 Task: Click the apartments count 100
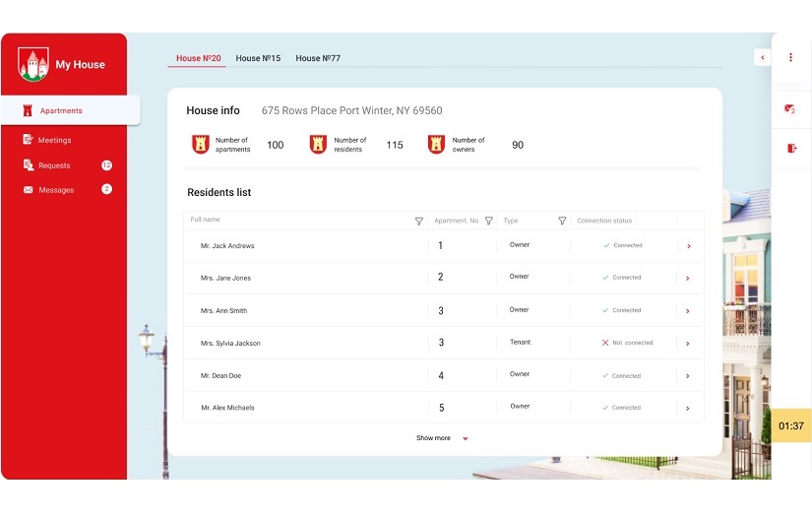pyautogui.click(x=275, y=145)
